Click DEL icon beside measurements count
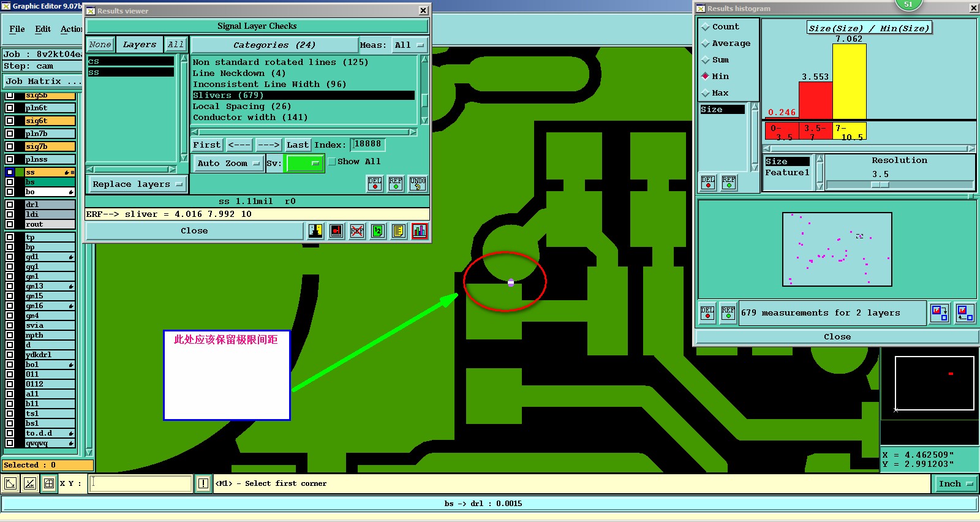This screenshot has height=522, width=980. pyautogui.click(x=707, y=313)
